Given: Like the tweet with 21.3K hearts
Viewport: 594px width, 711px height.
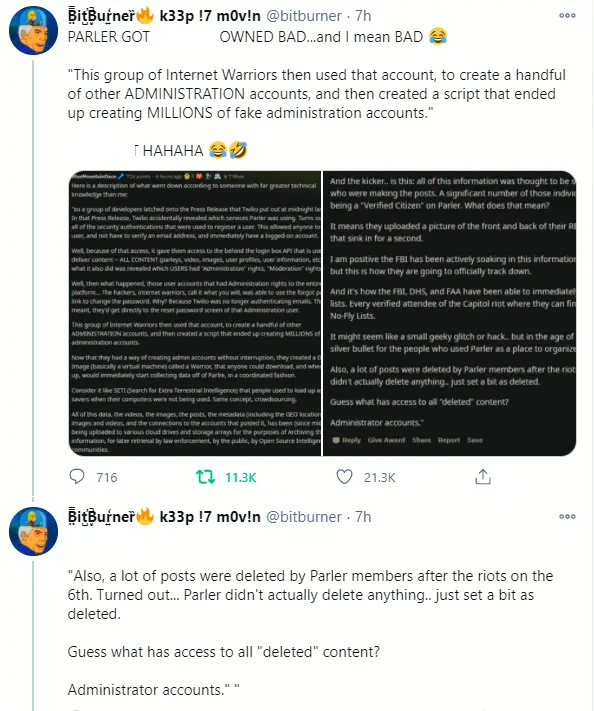Looking at the screenshot, I should (x=344, y=477).
